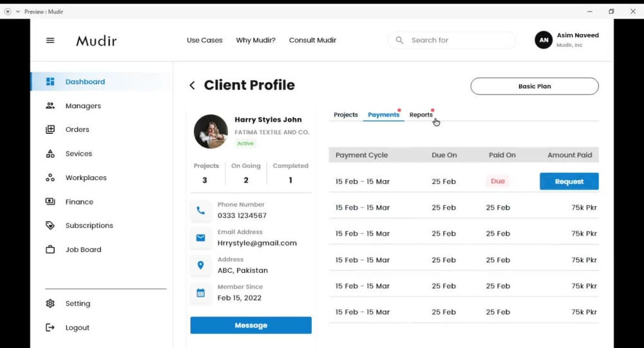This screenshot has width=644, height=348.
Task: Click member since date Feb 15, 2022
Action: pyautogui.click(x=240, y=298)
